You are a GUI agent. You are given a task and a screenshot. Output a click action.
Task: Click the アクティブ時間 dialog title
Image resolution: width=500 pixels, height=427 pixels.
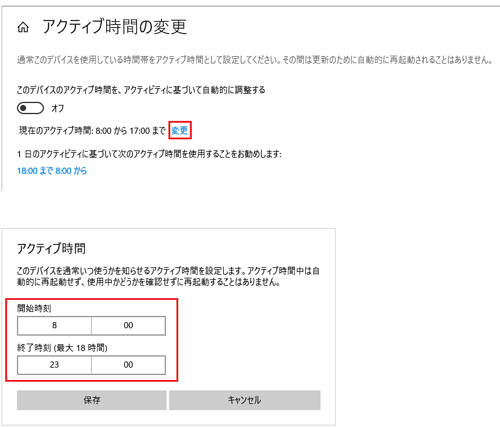(x=51, y=248)
